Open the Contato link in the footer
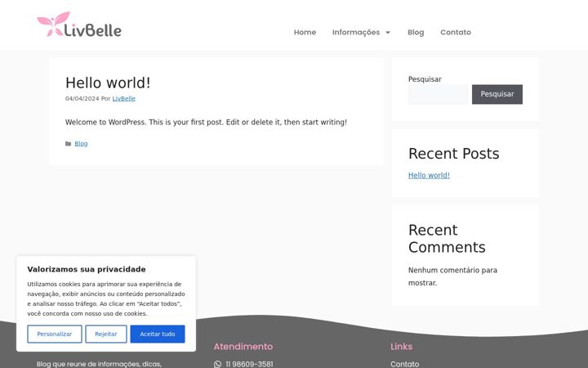The height and width of the screenshot is (368, 588). (404, 364)
